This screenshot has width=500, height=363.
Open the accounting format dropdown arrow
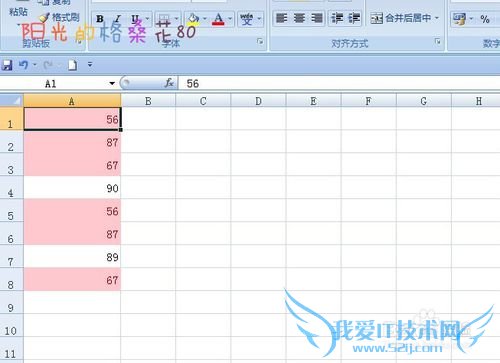point(471,19)
